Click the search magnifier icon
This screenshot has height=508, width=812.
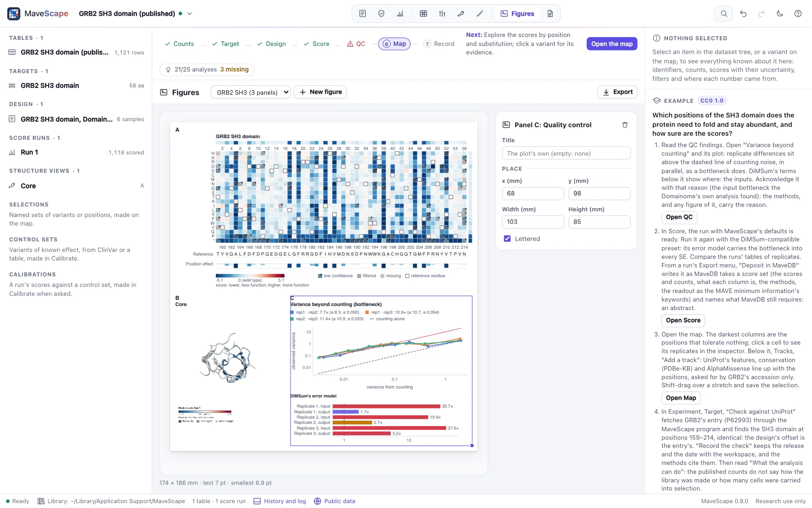point(723,13)
